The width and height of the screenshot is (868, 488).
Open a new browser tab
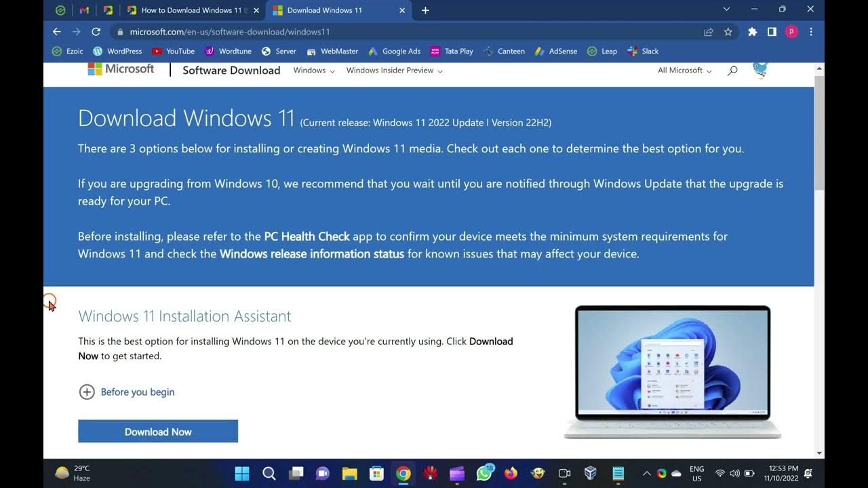425,10
